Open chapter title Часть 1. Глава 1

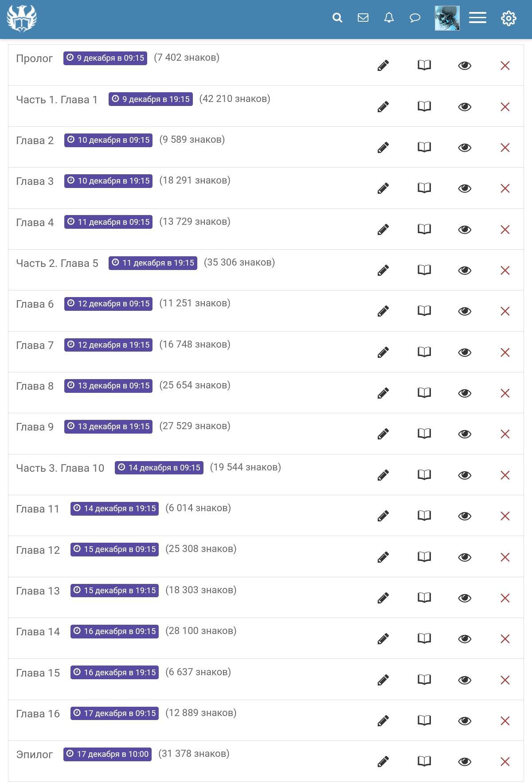tap(57, 100)
